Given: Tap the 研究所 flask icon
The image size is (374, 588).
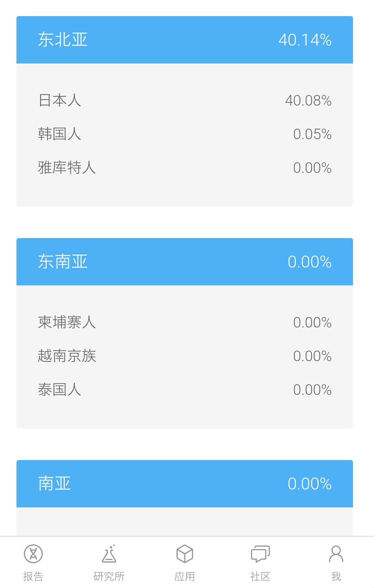Looking at the screenshot, I should pos(109,554).
